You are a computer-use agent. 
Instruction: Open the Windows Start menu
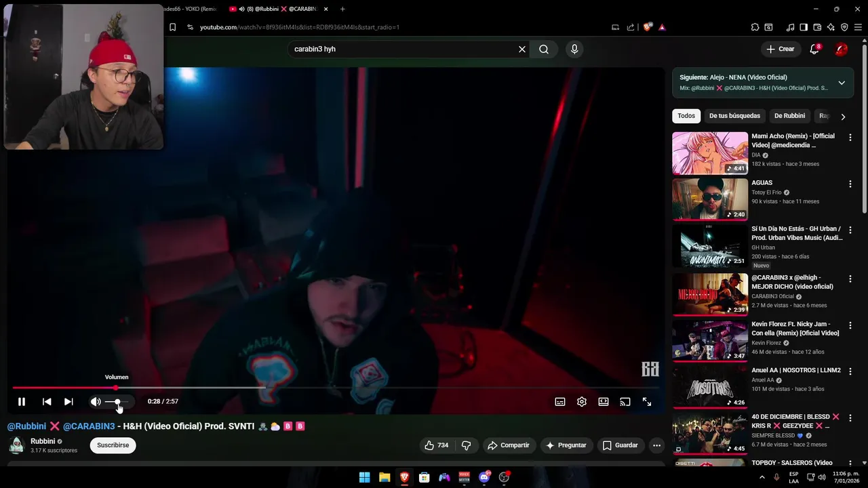coord(364,477)
